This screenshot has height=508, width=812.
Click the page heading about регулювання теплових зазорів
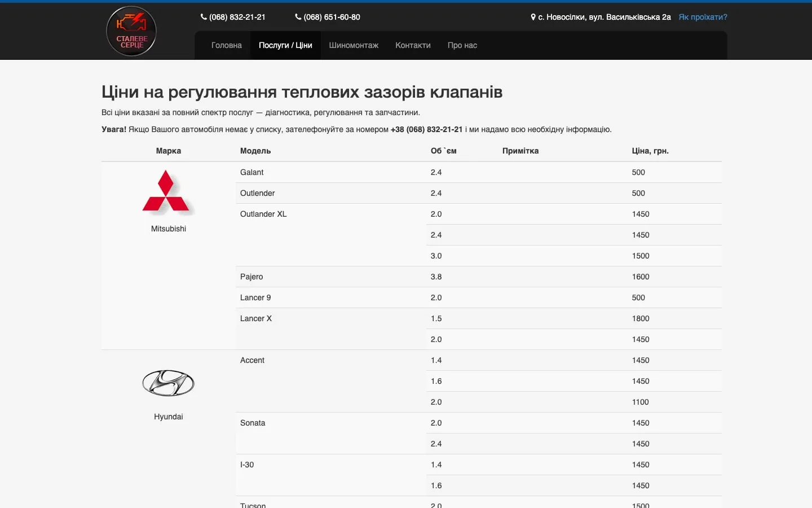coord(302,91)
